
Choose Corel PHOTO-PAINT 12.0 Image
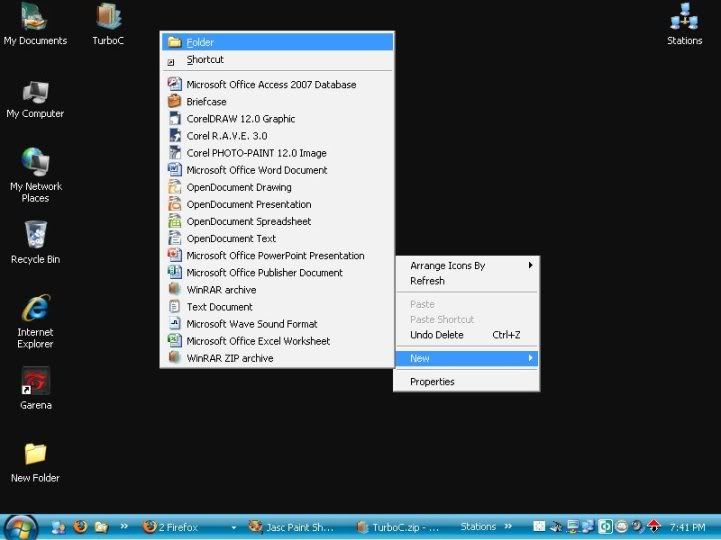pyautogui.click(x=277, y=153)
